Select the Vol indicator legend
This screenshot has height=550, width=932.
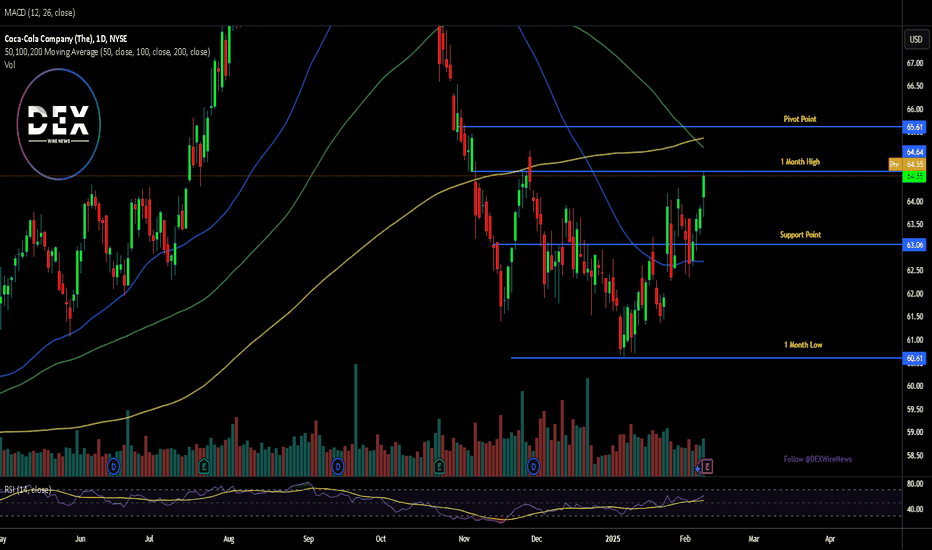[x=10, y=65]
